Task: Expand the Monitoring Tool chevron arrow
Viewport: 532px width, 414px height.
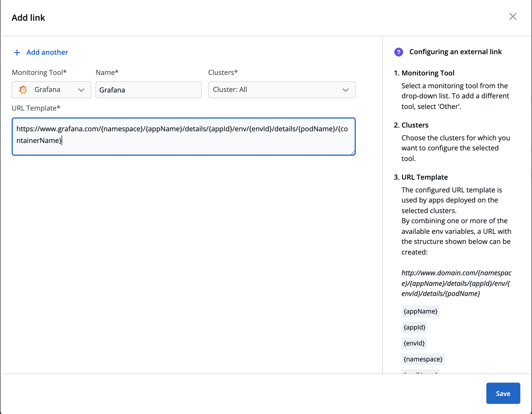Action: [81, 90]
